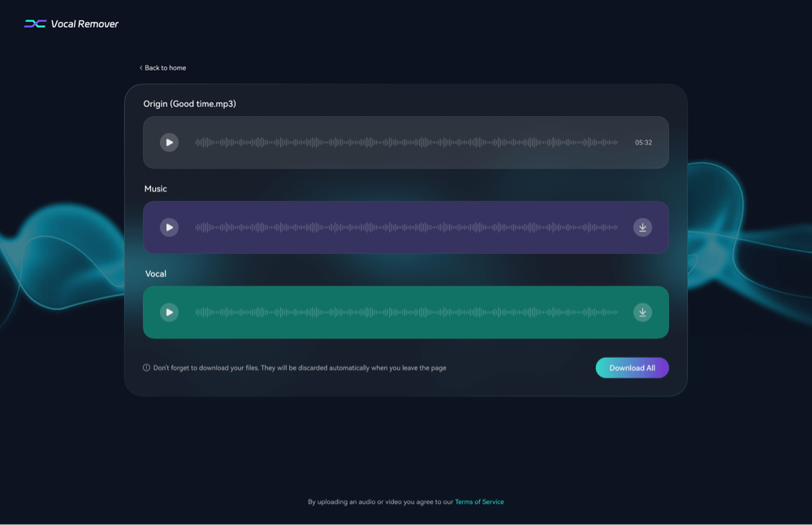Viewport: 812px width, 525px height.
Task: Click the Vocal Remover logo icon
Action: coord(34,24)
